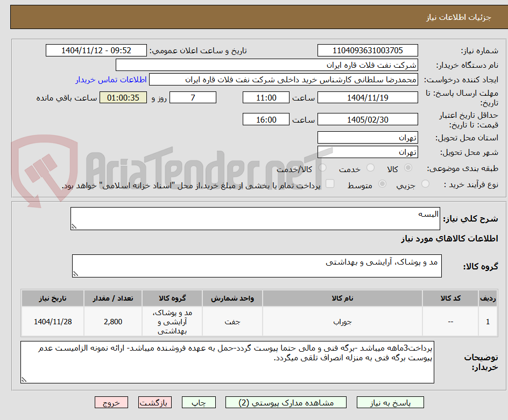Click the validity time field 16:00

266,119
